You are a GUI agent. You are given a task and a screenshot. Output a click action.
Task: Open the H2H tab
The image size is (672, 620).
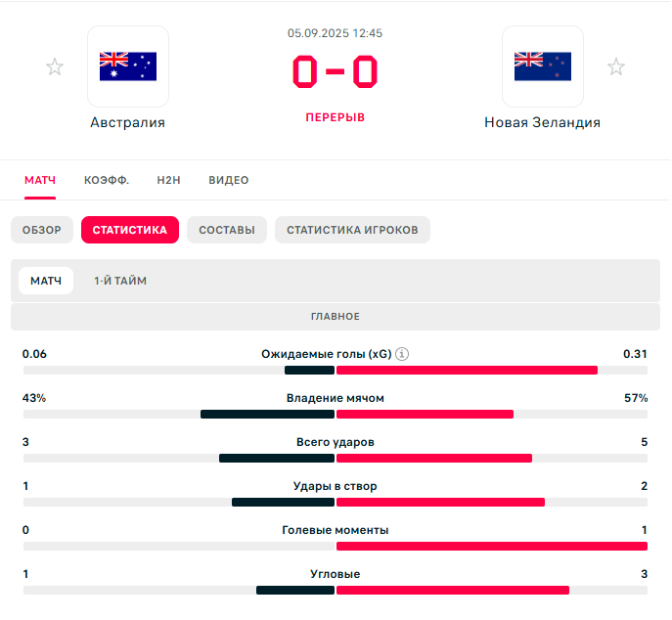coord(169,180)
